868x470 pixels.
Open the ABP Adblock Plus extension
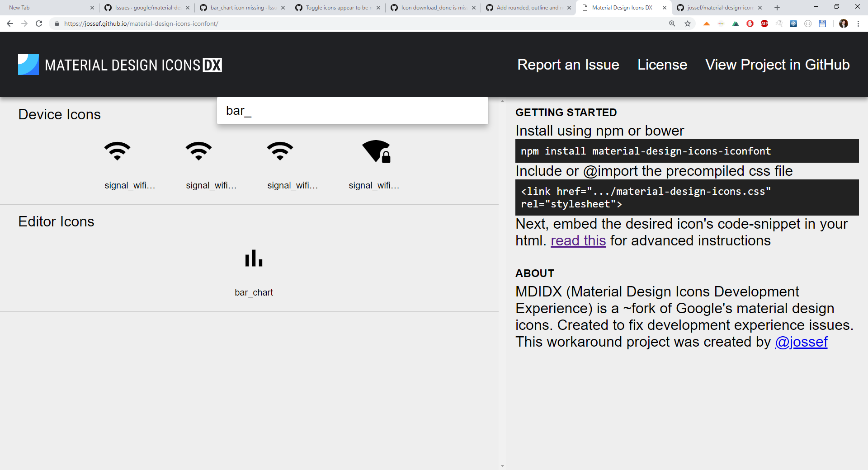764,23
